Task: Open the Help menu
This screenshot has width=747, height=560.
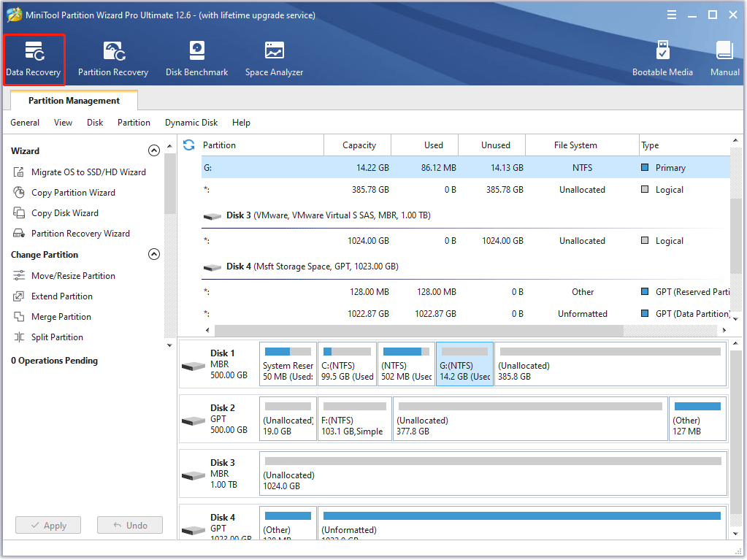Action: coord(241,123)
